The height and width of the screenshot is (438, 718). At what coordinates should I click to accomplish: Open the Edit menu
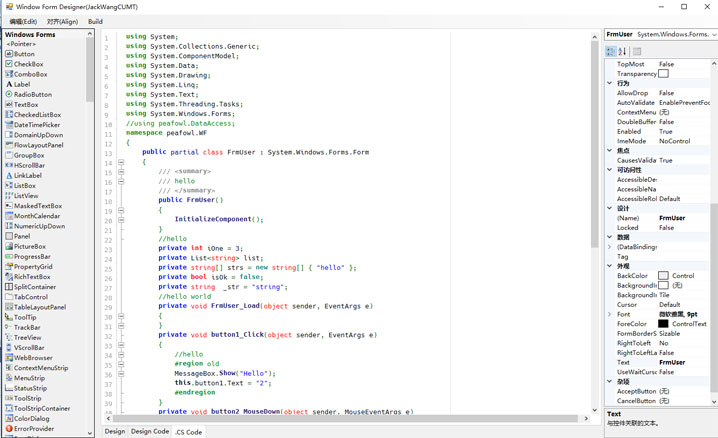tap(23, 22)
